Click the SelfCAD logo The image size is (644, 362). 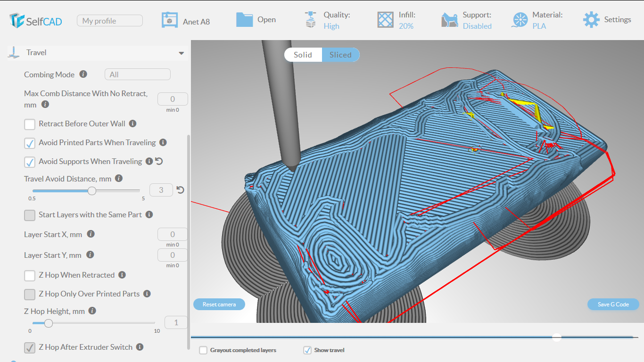click(x=35, y=20)
